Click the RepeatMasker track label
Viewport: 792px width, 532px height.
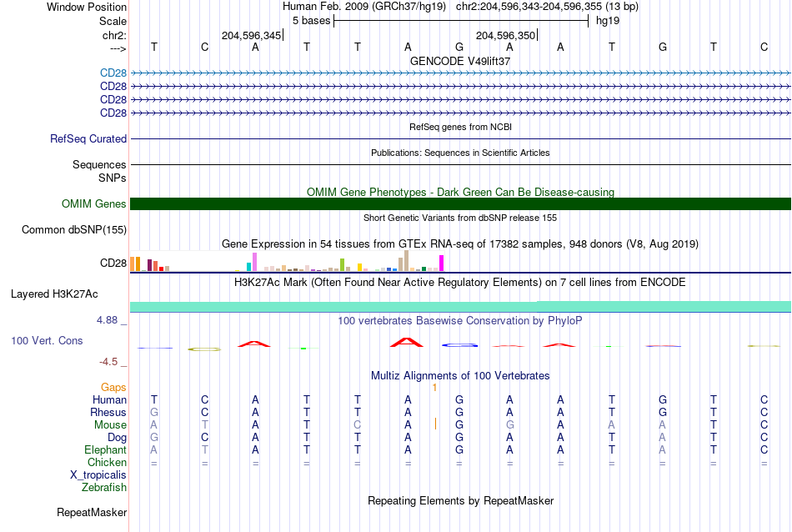click(92, 512)
